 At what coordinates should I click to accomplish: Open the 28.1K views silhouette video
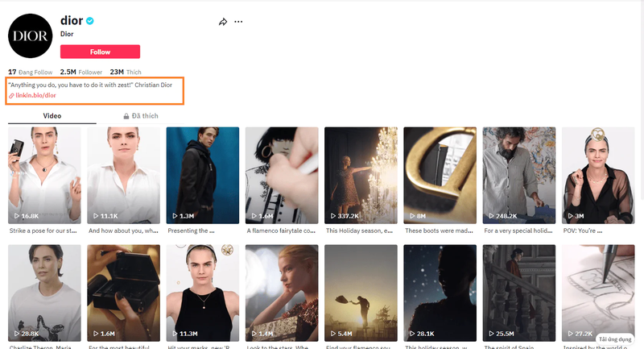440,293
